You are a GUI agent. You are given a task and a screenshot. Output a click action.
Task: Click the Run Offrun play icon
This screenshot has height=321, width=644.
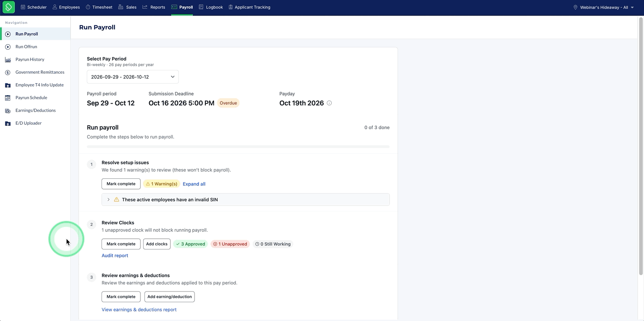pyautogui.click(x=8, y=46)
